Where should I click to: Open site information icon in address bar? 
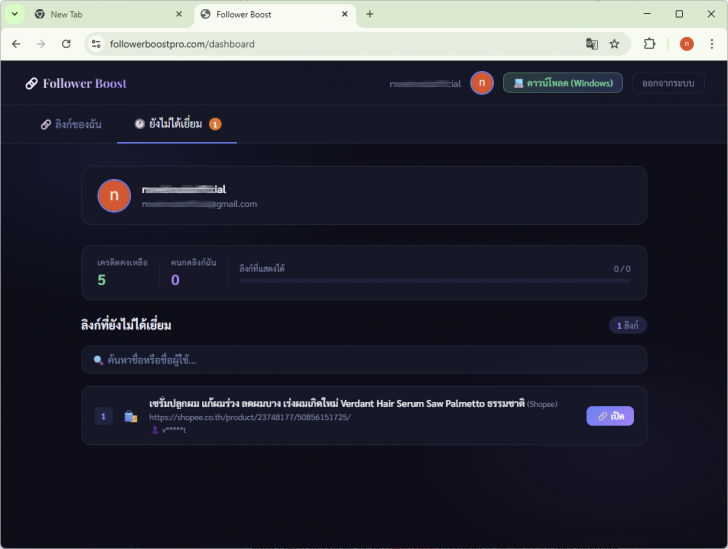(96, 44)
